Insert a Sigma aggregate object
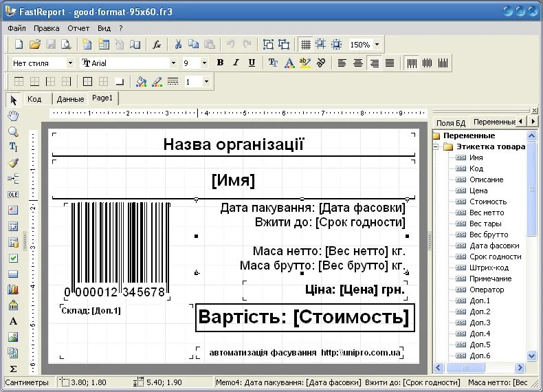This screenshot has height=392, width=543. (x=13, y=369)
